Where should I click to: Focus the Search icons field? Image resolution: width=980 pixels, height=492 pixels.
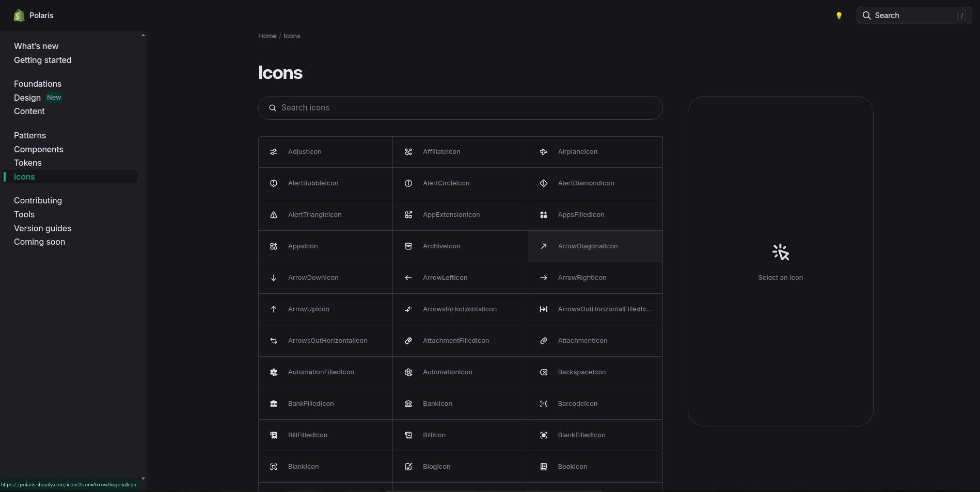point(460,108)
